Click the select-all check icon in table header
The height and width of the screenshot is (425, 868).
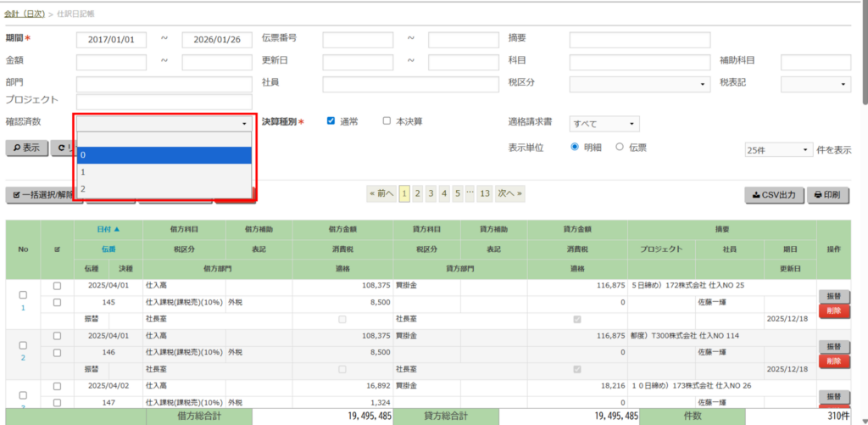point(57,249)
